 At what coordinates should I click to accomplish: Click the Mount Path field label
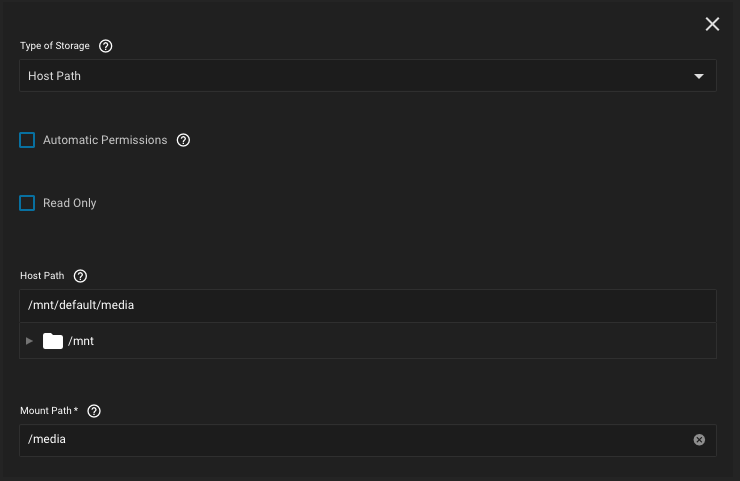[49, 411]
